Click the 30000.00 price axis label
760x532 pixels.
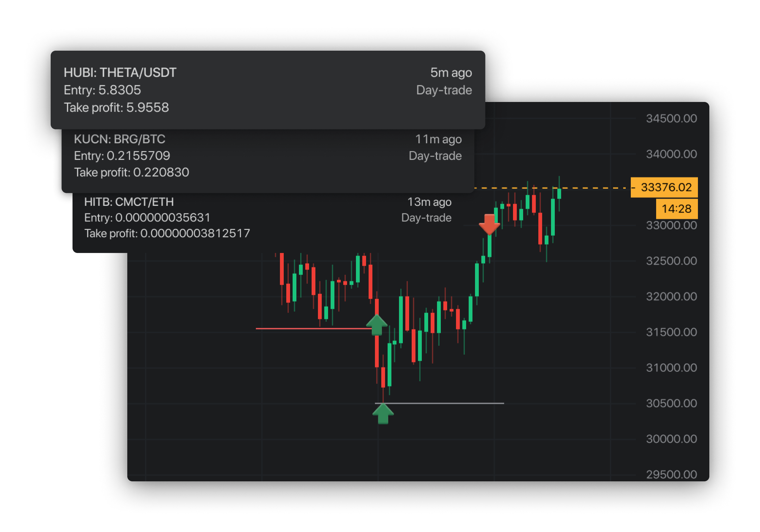pos(671,439)
